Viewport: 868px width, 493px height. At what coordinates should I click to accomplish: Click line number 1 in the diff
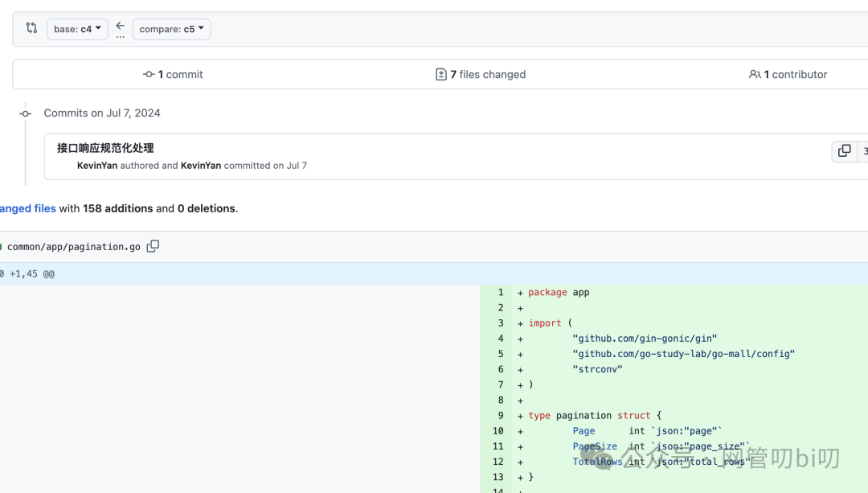500,293
